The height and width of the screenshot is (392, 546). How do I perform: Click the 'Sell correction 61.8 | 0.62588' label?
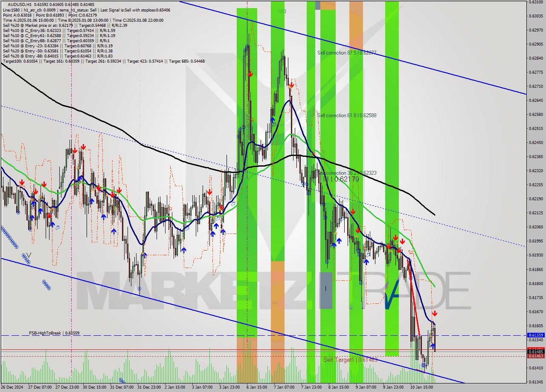(347, 115)
